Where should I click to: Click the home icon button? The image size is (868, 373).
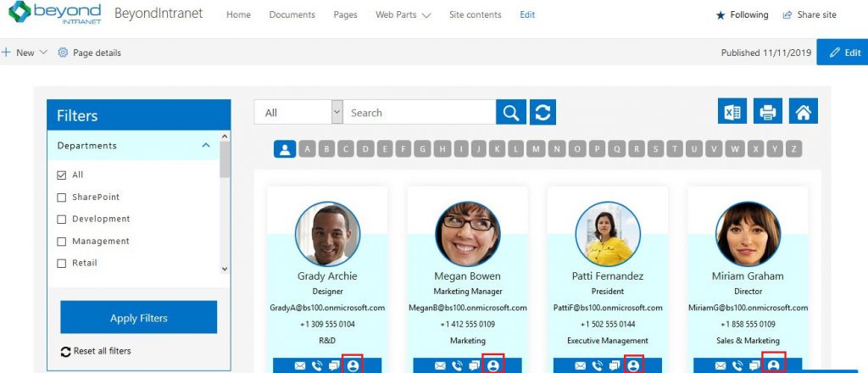pos(804,112)
